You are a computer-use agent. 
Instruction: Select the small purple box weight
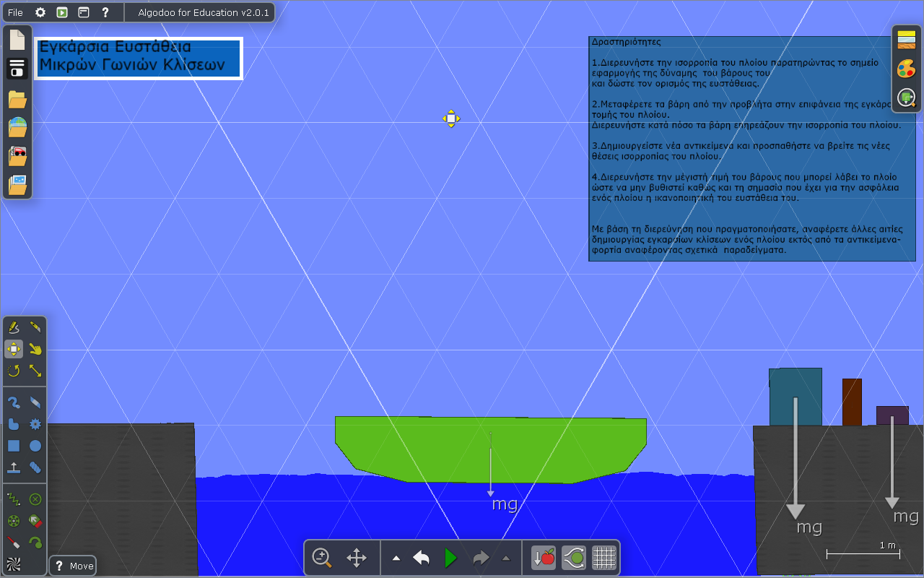(x=892, y=415)
